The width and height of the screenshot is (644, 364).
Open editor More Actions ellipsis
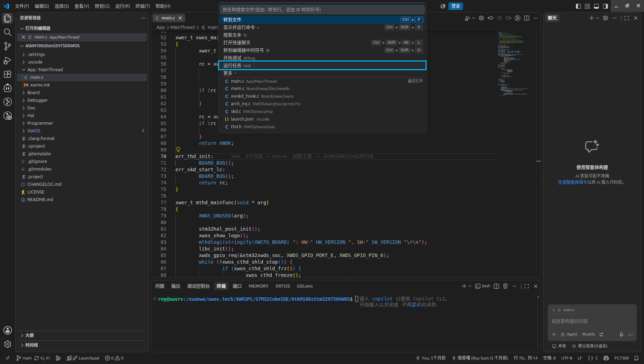pos(536,18)
